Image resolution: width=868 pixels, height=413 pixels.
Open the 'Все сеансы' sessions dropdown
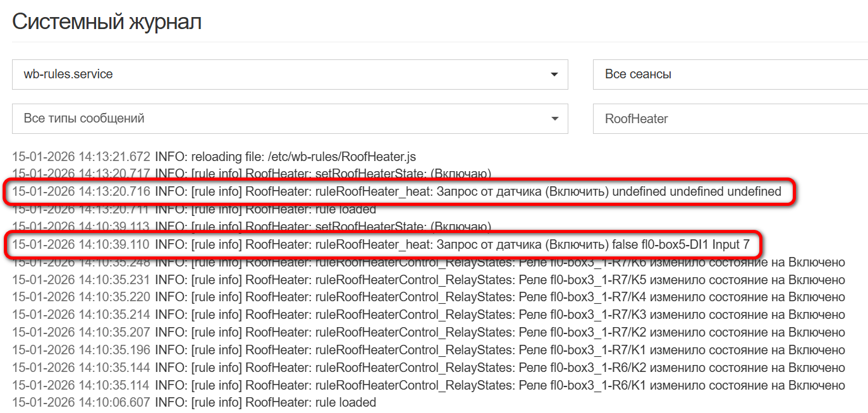727,75
